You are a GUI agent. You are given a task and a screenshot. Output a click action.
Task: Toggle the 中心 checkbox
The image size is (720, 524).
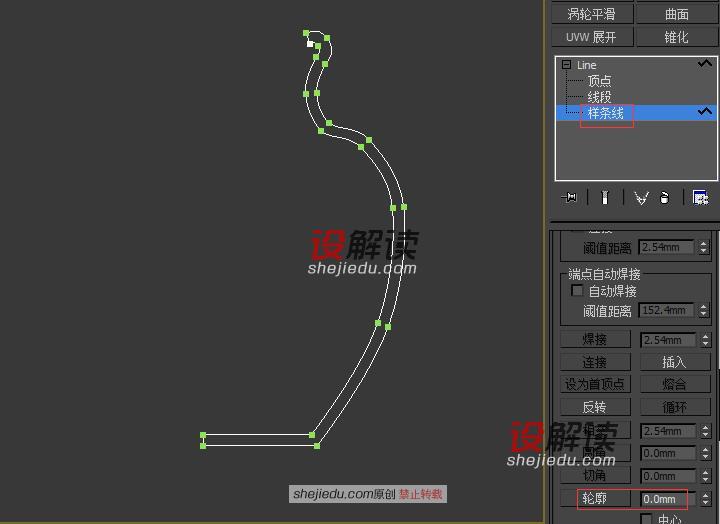click(646, 519)
